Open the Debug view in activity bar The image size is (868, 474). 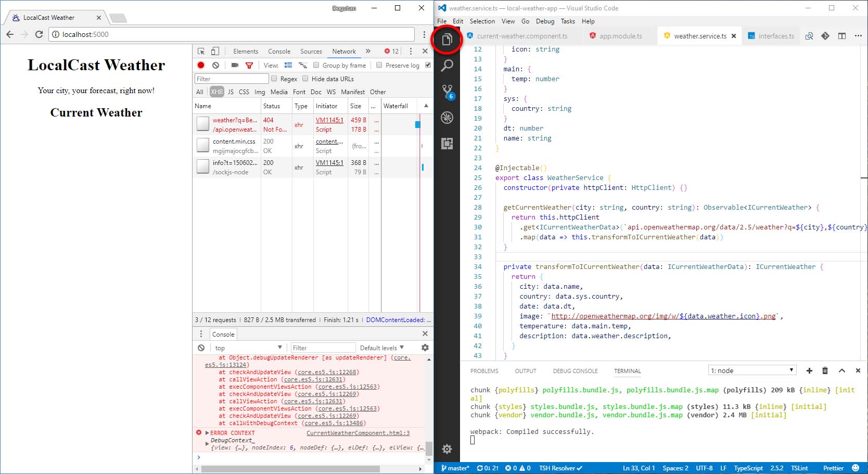tap(447, 118)
